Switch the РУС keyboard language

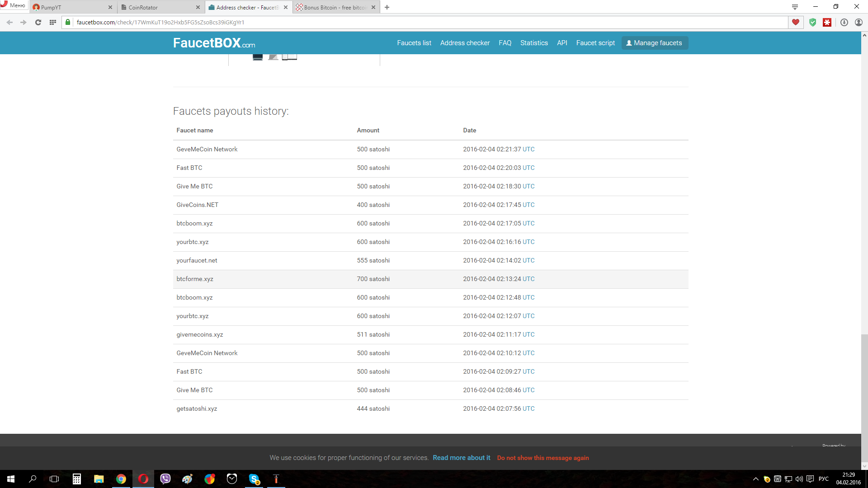pos(824,479)
